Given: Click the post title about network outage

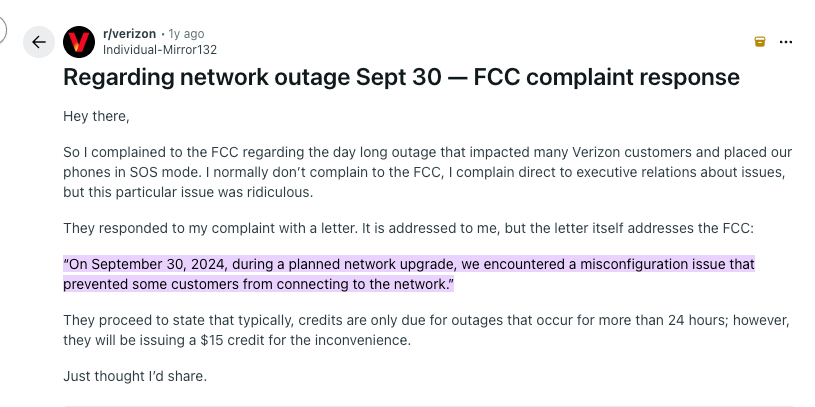Looking at the screenshot, I should [x=401, y=76].
